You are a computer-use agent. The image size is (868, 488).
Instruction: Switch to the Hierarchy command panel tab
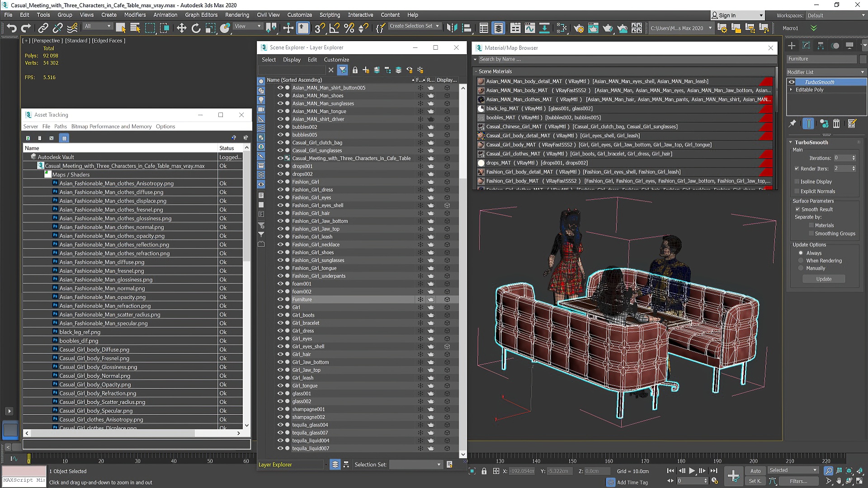coord(821,46)
